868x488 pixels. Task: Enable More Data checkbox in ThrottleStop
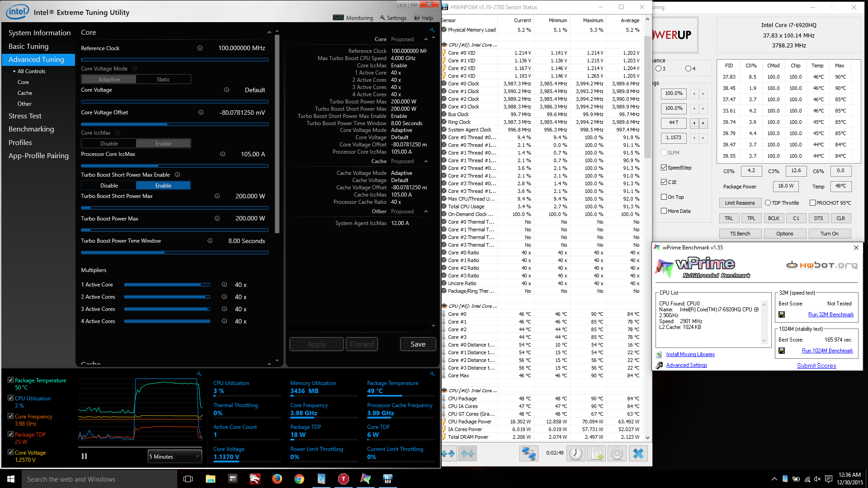tap(664, 211)
